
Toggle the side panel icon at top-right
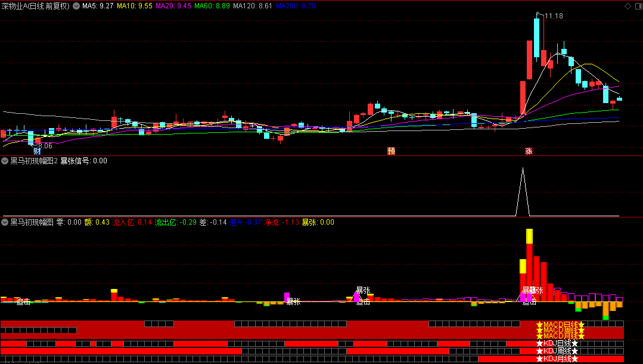pyautogui.click(x=638, y=6)
